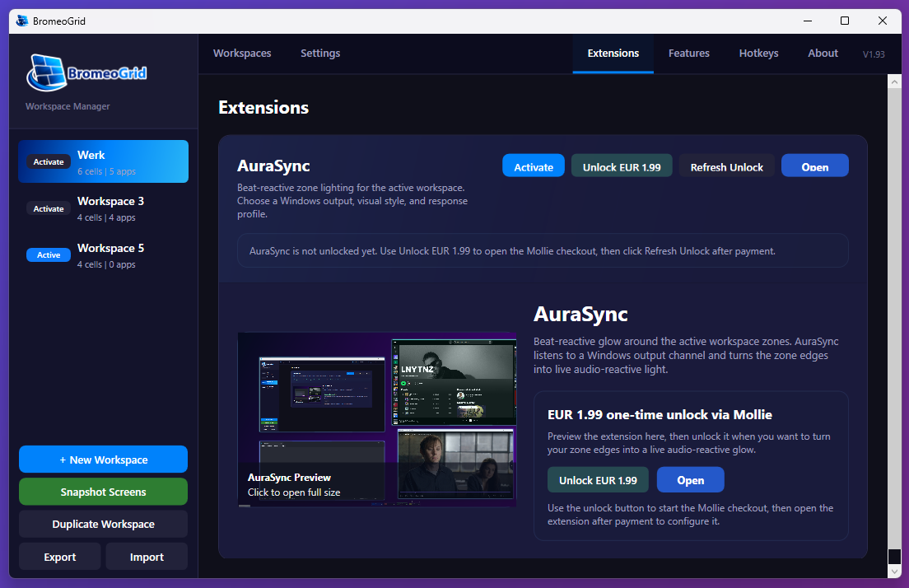Open the Settings tab

pos(320,53)
